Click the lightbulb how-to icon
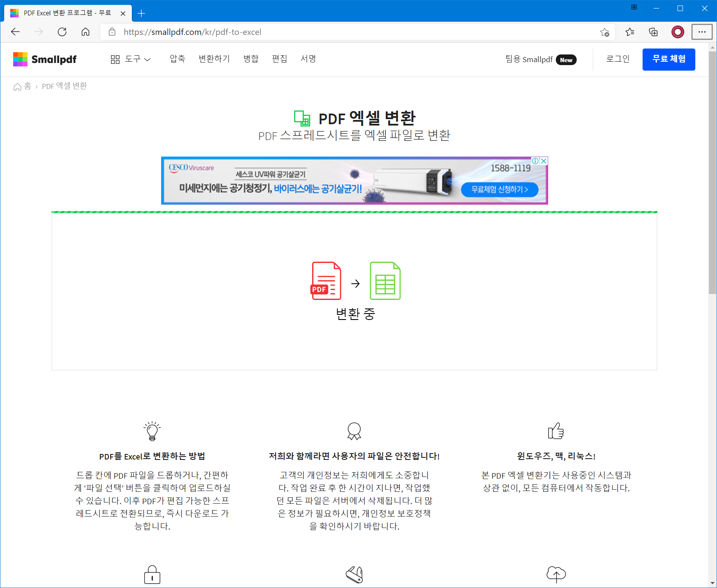This screenshot has height=588, width=717. point(152,431)
